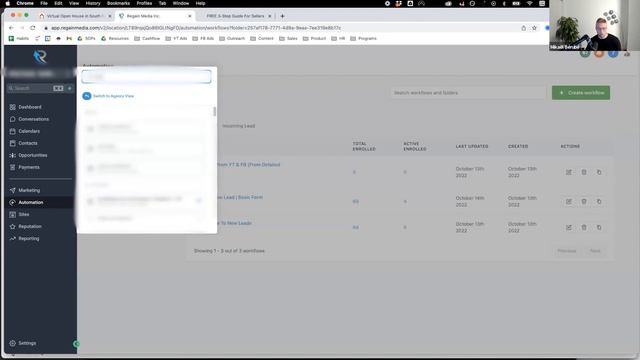Edit the 'Lead | Basic Form' workflow

[569, 201]
